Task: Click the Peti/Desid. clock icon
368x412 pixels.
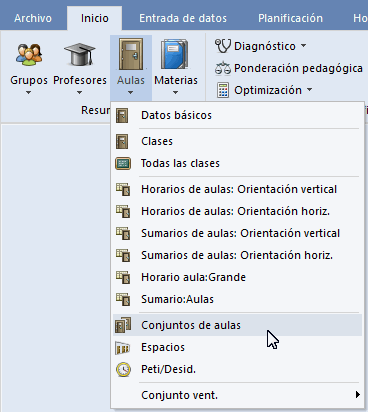Action: pos(123,369)
